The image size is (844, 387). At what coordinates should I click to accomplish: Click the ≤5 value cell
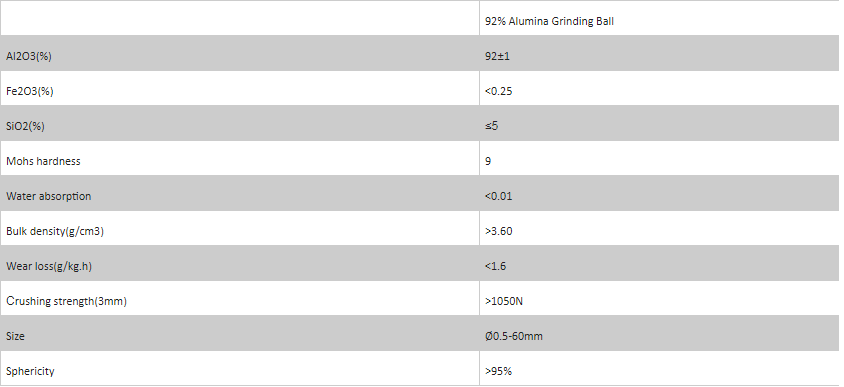[491, 126]
